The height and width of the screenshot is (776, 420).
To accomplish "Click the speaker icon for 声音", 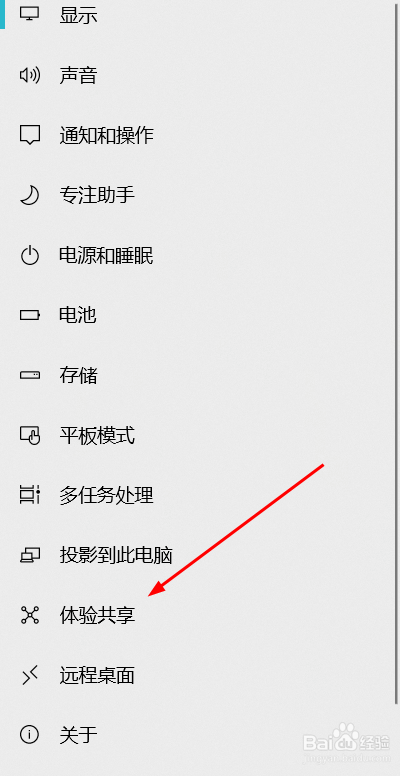I will coord(29,75).
